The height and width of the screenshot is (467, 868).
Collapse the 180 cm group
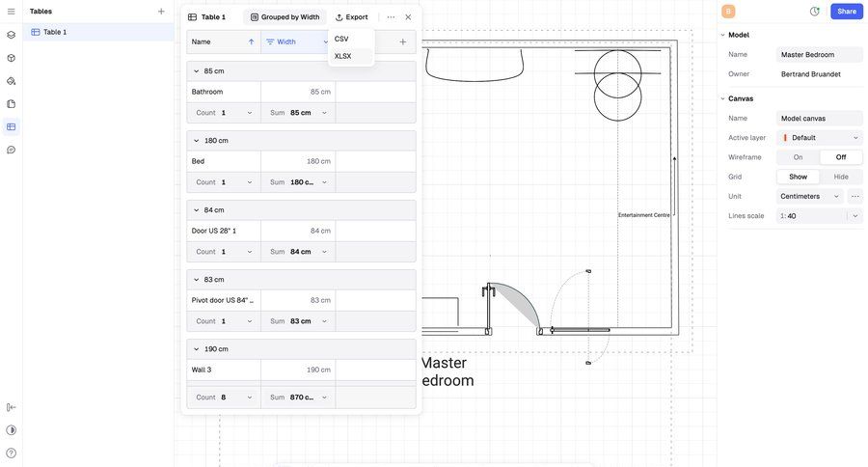pyautogui.click(x=197, y=141)
